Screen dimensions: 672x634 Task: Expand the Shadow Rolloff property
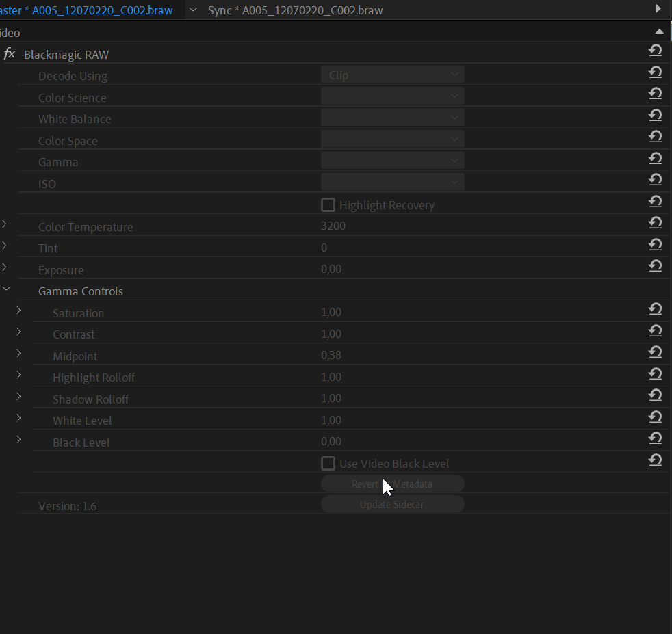pyautogui.click(x=18, y=396)
